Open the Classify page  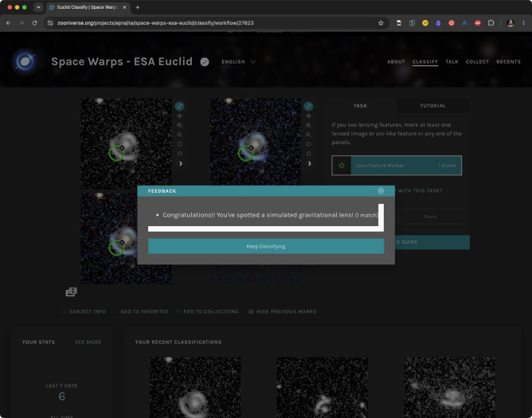[x=425, y=62]
